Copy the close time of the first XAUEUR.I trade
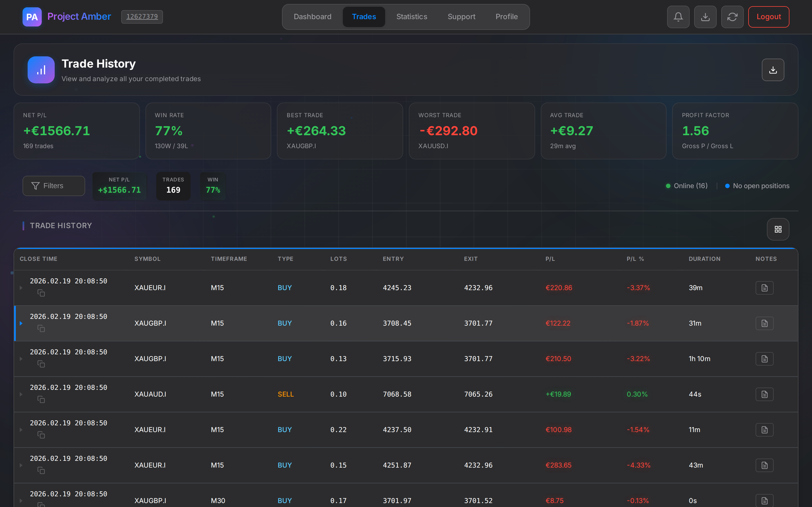The height and width of the screenshot is (507, 812). point(41,293)
